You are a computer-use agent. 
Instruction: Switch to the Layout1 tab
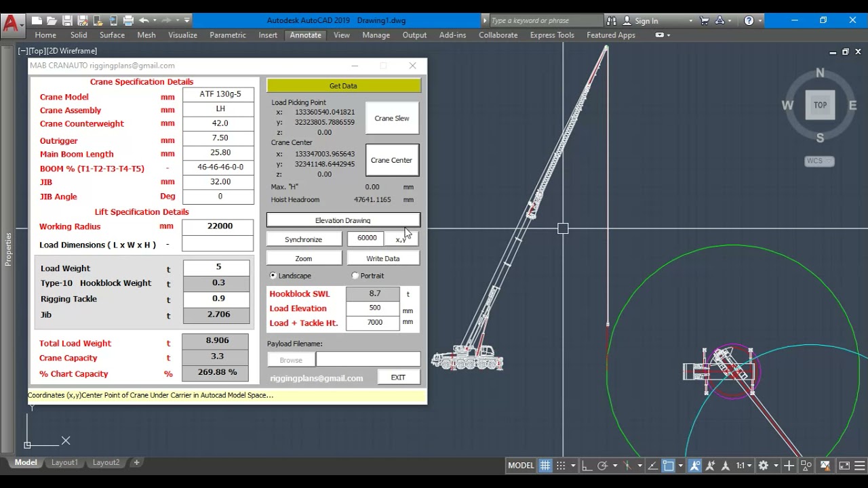(64, 462)
